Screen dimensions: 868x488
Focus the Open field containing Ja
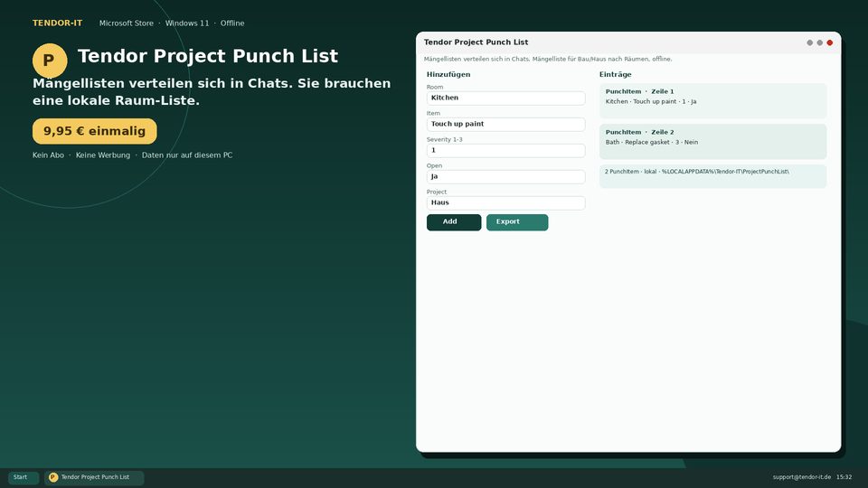tap(505, 176)
